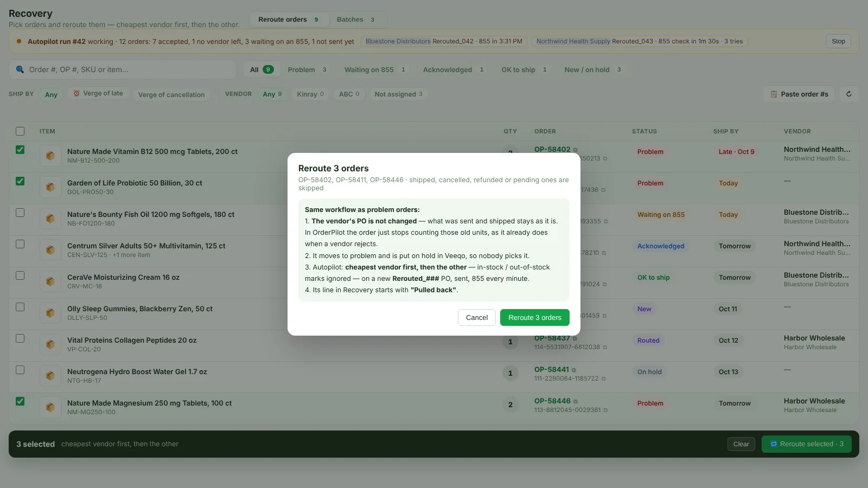Click the copy icon beside OP-58402

[x=576, y=150]
